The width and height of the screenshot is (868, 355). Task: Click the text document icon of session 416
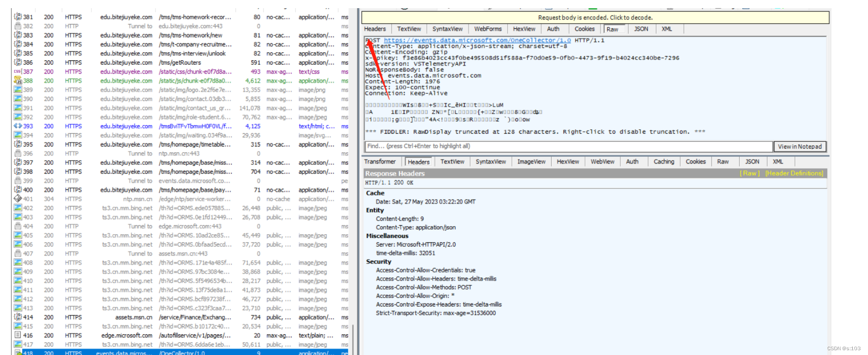tap(18, 335)
